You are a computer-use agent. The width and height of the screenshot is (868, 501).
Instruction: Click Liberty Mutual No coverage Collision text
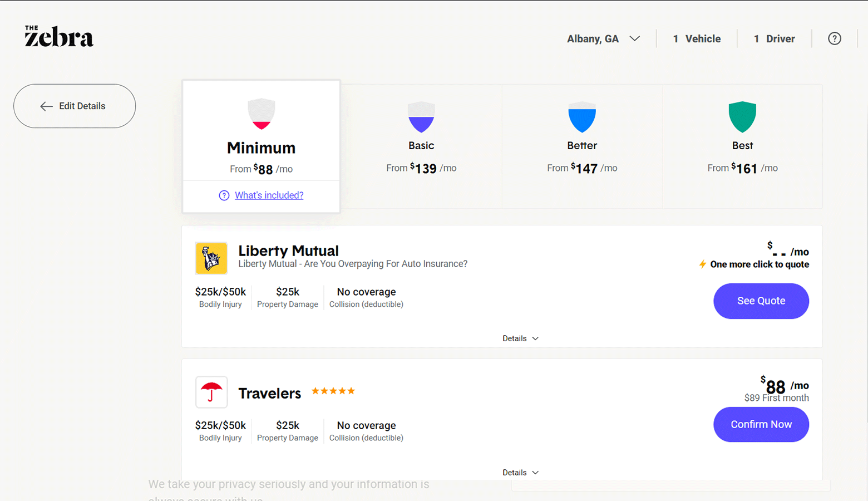point(366,292)
